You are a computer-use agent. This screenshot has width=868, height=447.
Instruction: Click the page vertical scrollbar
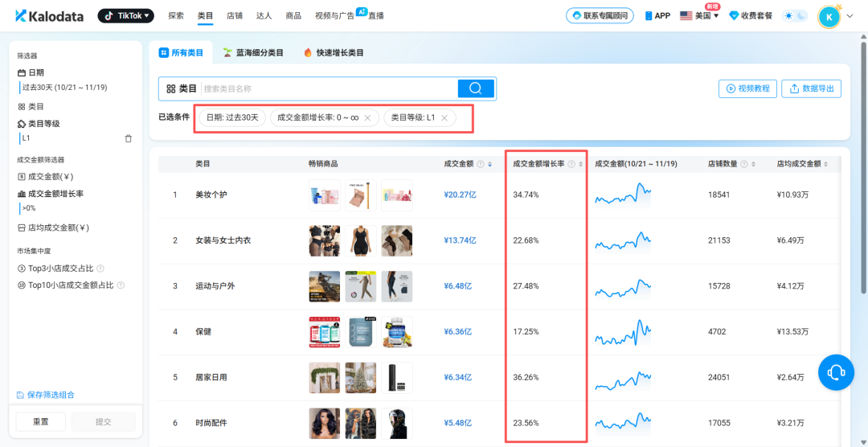click(864, 166)
